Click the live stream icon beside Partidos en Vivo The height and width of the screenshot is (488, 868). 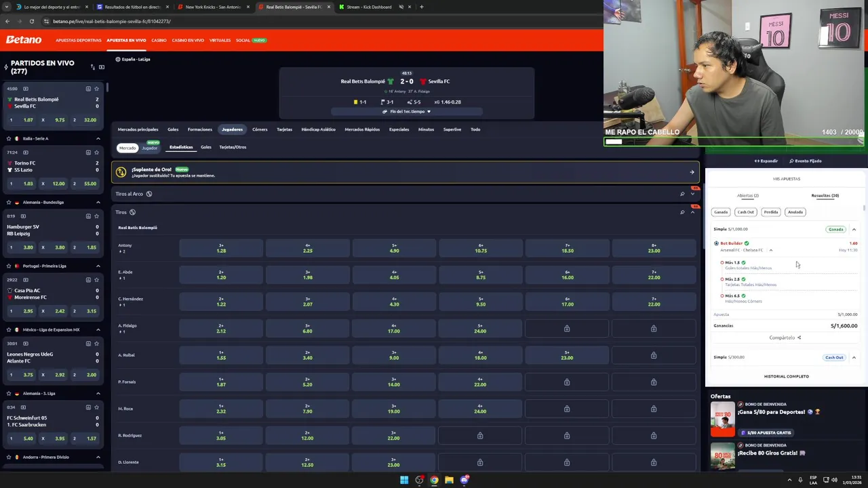(102, 67)
